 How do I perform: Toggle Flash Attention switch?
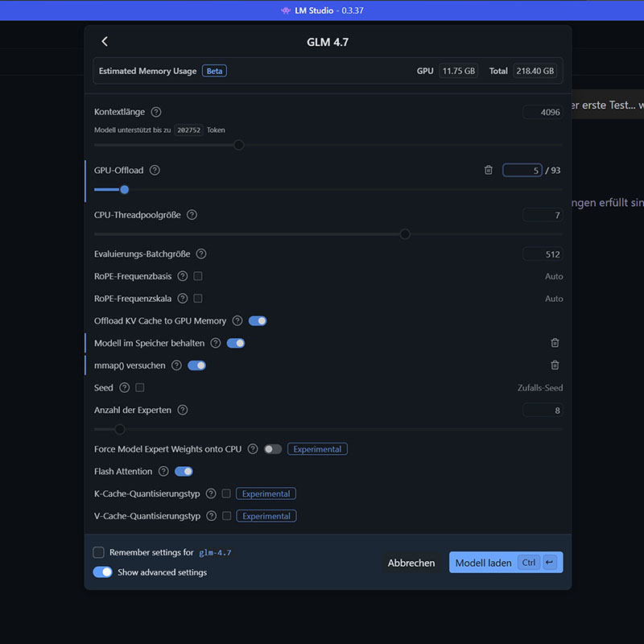(x=184, y=471)
